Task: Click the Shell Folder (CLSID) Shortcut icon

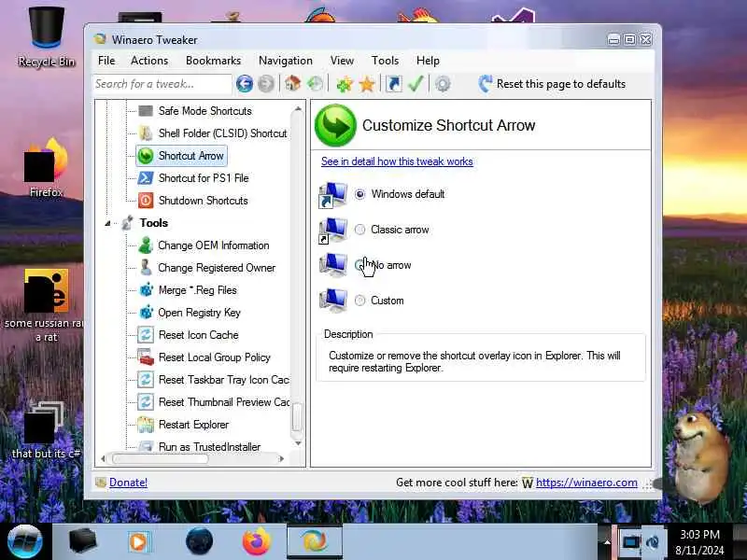Action: (x=146, y=133)
